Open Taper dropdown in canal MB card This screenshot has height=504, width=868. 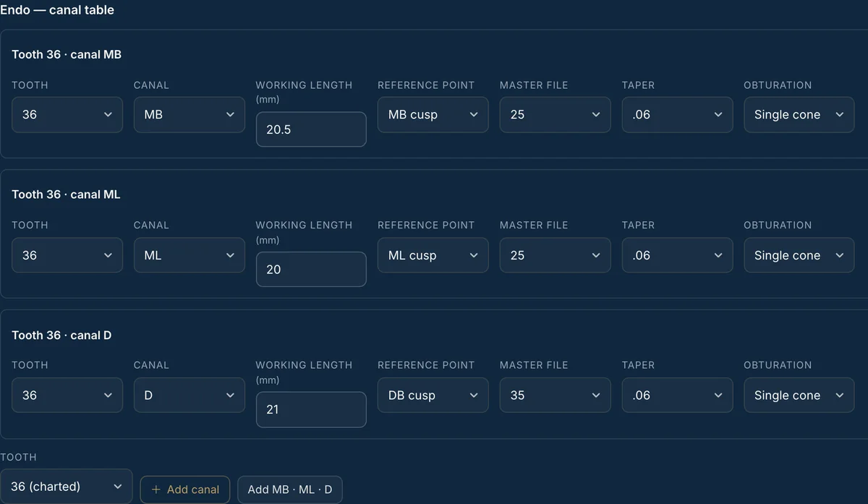click(677, 114)
